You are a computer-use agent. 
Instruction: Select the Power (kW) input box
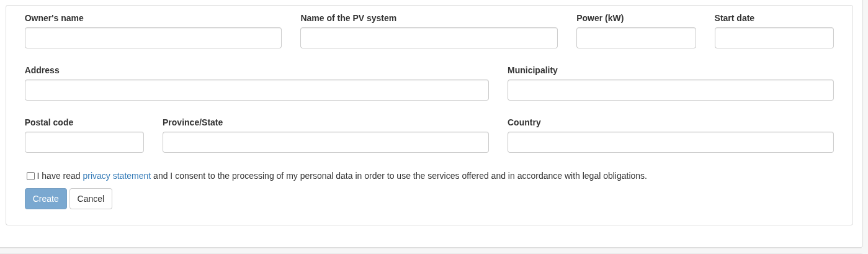tap(636, 38)
